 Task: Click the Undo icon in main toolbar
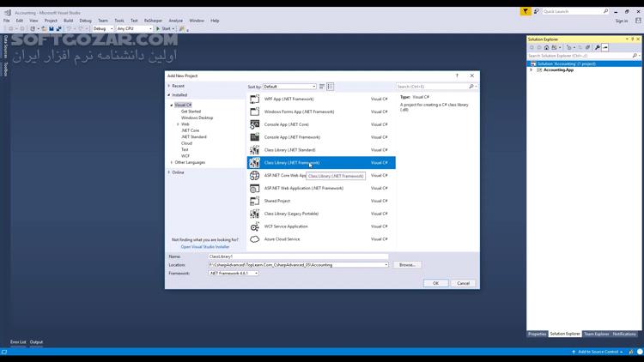[69, 28]
